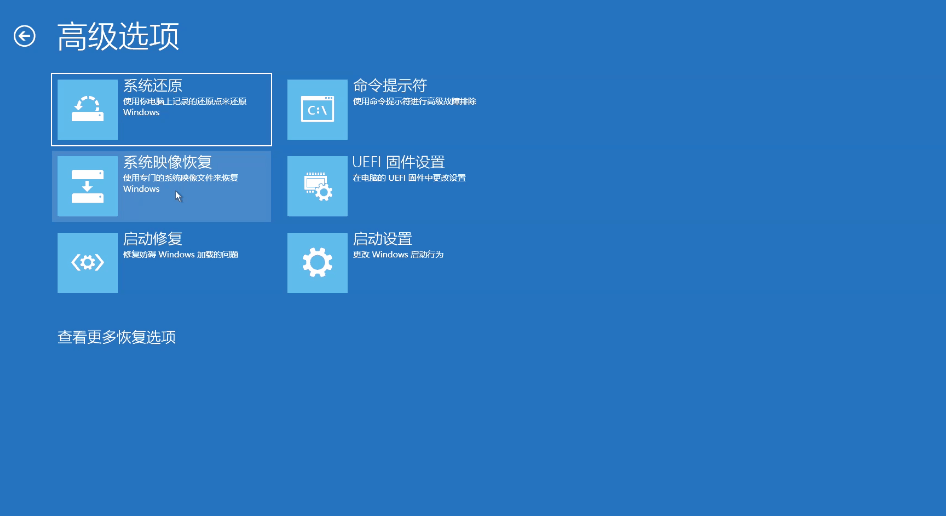Viewport: 946px width, 516px height.
Task: Click the 启动修复 wrench-gear icon
Action: tap(87, 263)
